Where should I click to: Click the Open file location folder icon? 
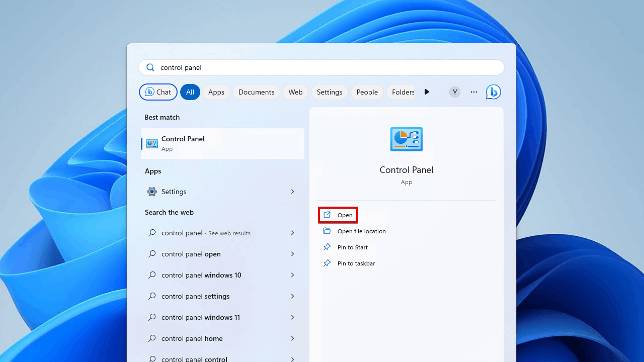pos(327,231)
